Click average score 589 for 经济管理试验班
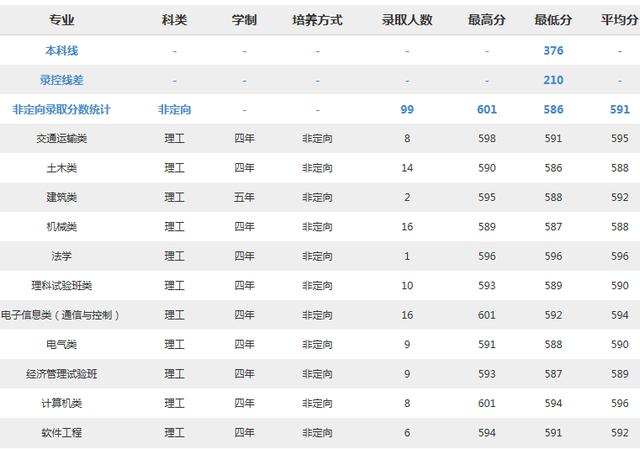This screenshot has width=640, height=449. point(620,374)
